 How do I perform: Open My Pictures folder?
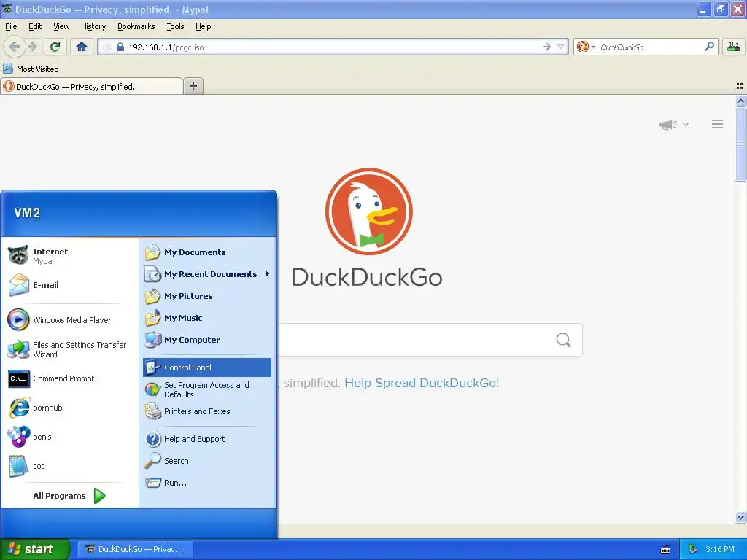[207, 296]
